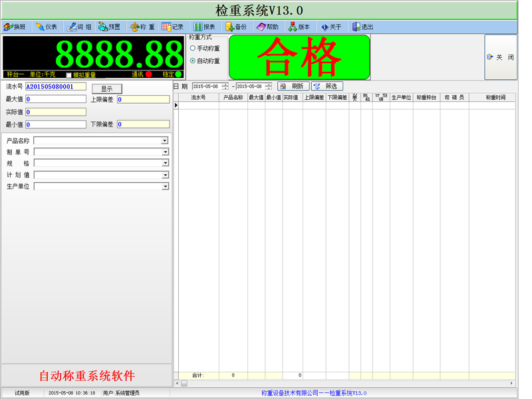Click the 上限偏差 input field

(x=143, y=99)
